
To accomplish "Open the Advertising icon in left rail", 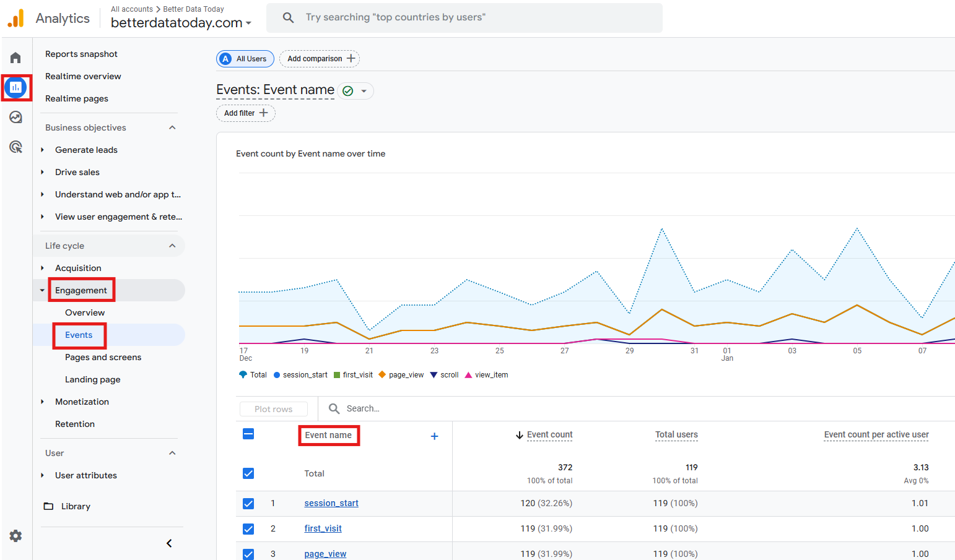I will (x=15, y=147).
